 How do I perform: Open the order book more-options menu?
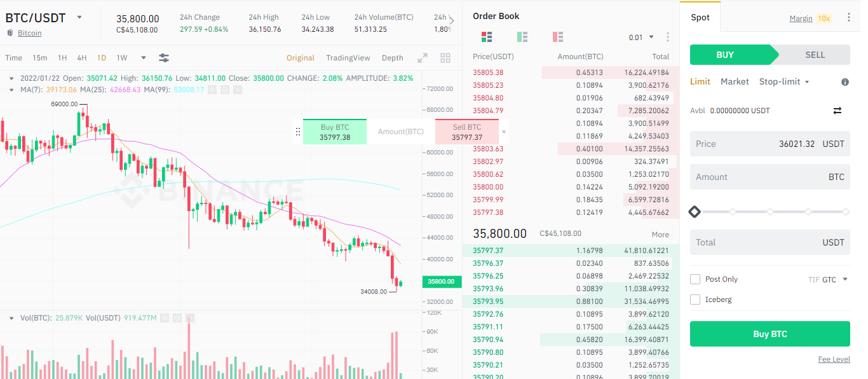click(667, 37)
